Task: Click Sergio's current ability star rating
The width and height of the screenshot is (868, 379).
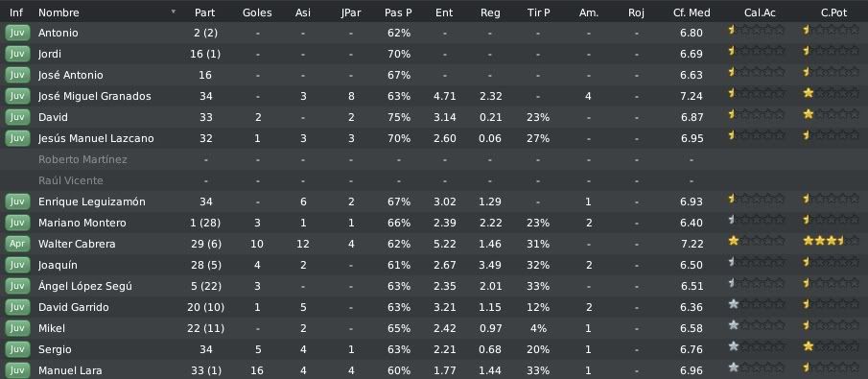Action: 756,347
